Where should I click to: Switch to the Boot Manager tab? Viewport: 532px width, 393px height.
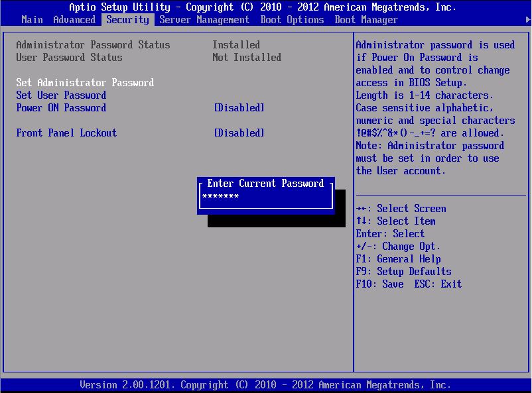pyautogui.click(x=366, y=20)
